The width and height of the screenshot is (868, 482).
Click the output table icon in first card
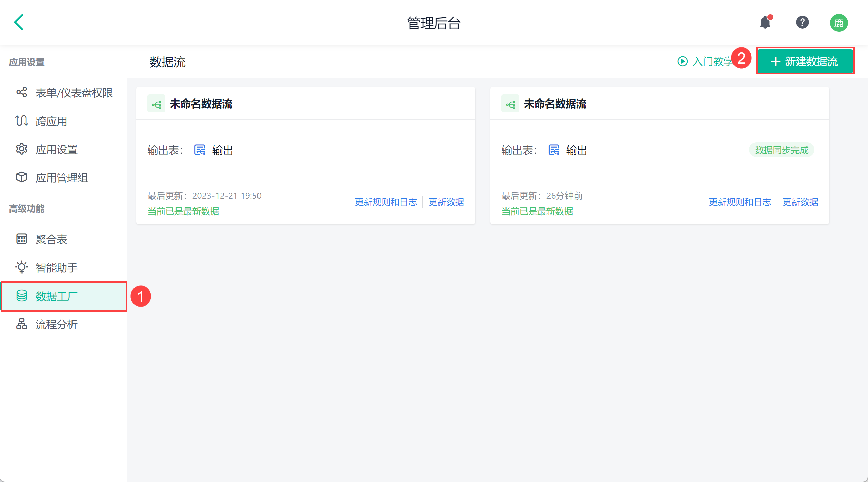pyautogui.click(x=200, y=150)
